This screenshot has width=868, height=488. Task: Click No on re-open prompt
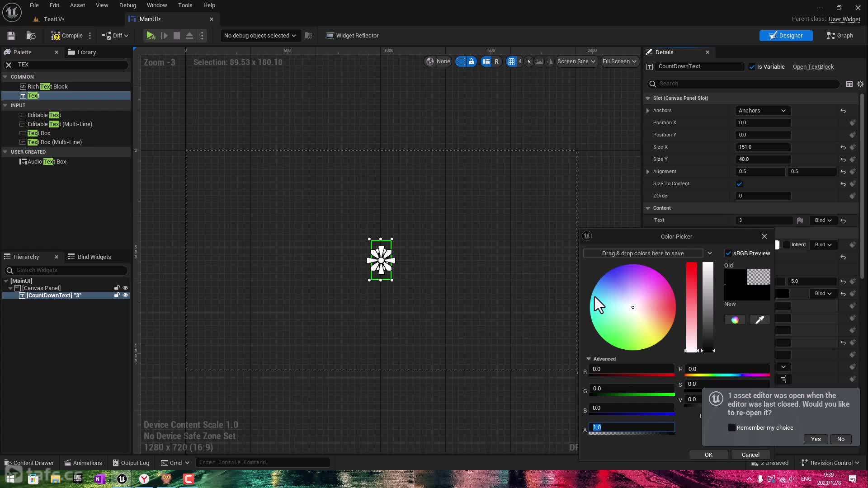click(x=840, y=439)
